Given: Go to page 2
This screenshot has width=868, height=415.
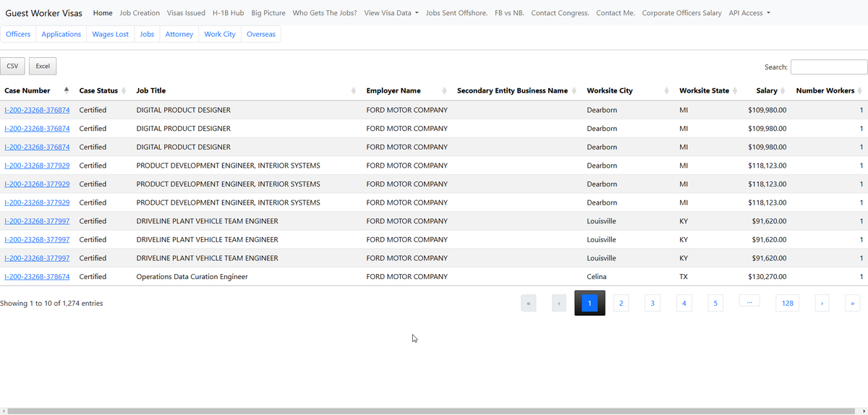Looking at the screenshot, I should (621, 303).
